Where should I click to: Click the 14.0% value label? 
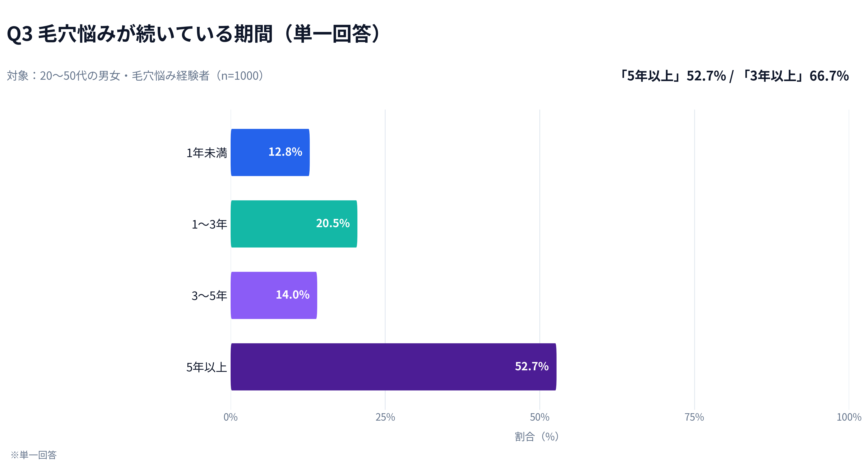pyautogui.click(x=292, y=295)
